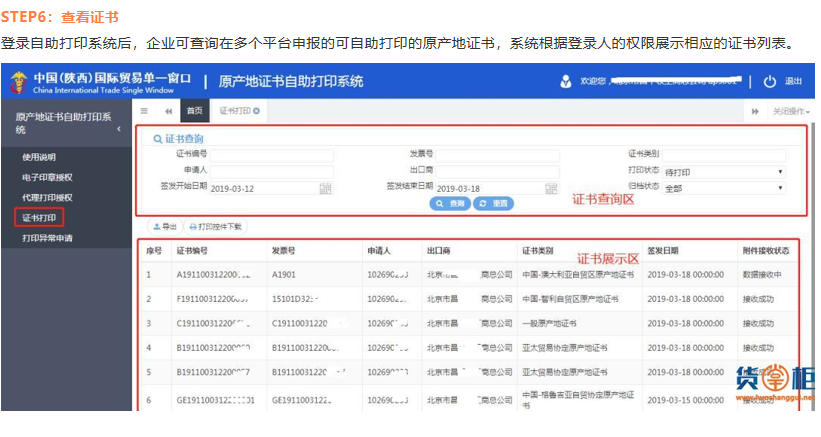
Task: Collapse the 原产地证书自助打印系统 sidebar section
Action: pos(119,129)
